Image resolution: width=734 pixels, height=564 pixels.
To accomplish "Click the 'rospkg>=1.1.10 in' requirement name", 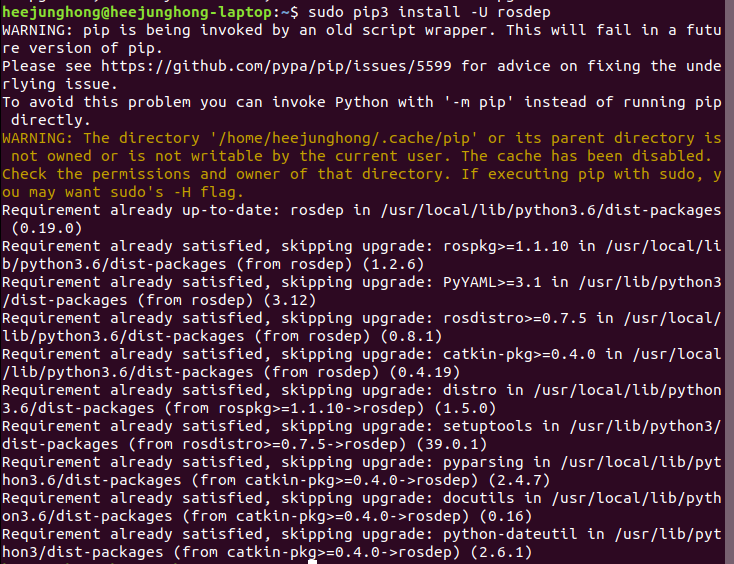I will tap(520, 246).
